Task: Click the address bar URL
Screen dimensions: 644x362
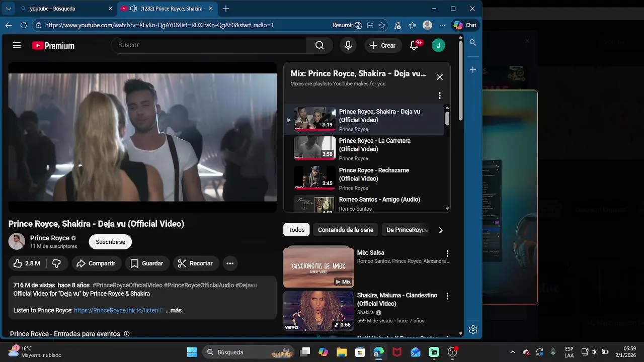Action: pos(159,25)
